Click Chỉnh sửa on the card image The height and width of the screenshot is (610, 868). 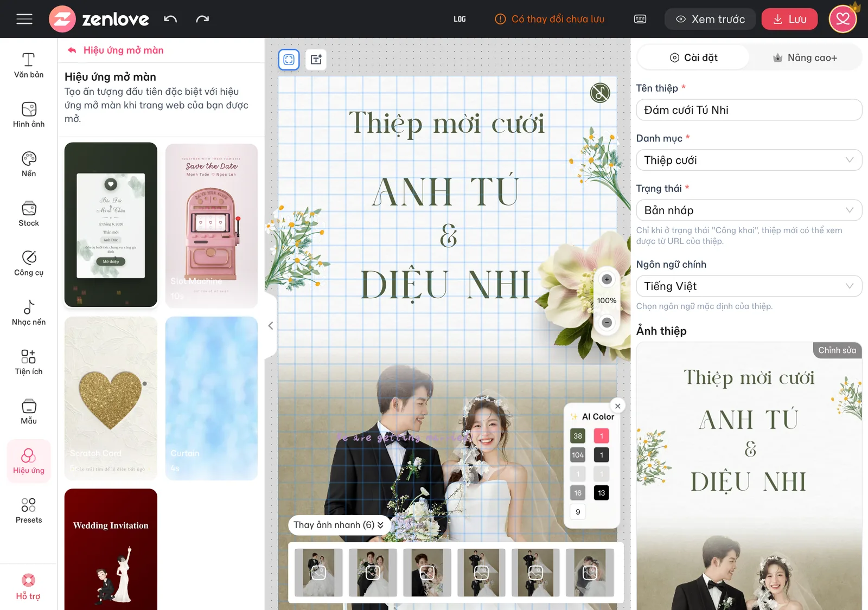(837, 350)
